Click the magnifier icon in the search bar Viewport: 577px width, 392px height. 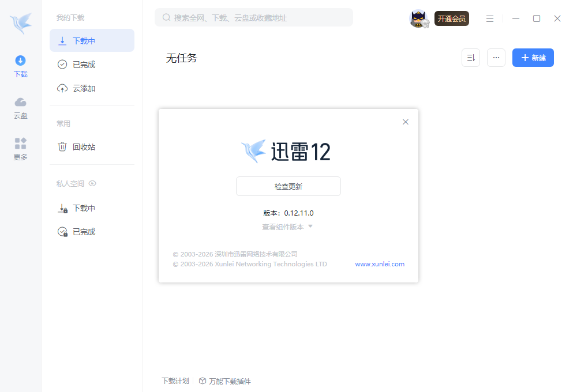[x=165, y=17]
